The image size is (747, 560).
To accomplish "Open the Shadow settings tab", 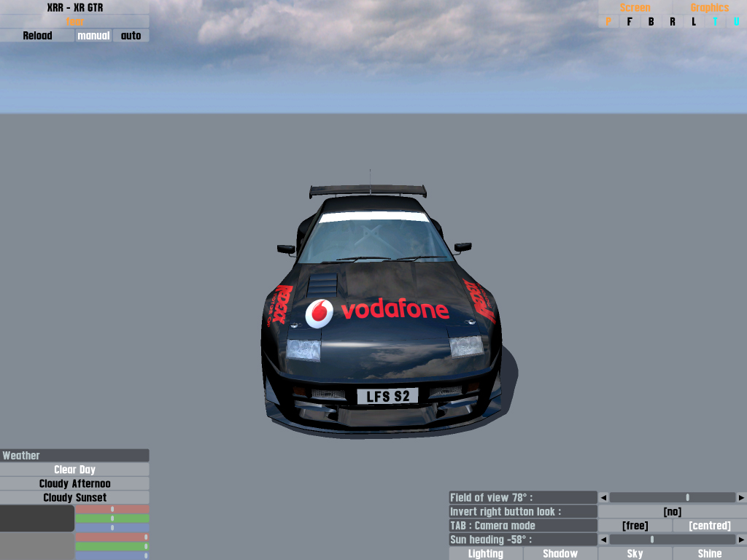I will click(x=560, y=554).
